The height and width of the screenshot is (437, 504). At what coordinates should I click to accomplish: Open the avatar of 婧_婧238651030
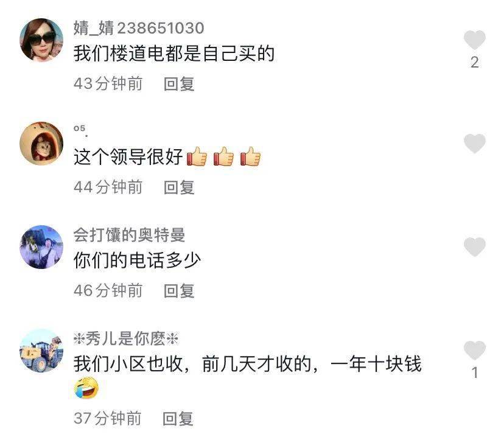[x=41, y=40]
